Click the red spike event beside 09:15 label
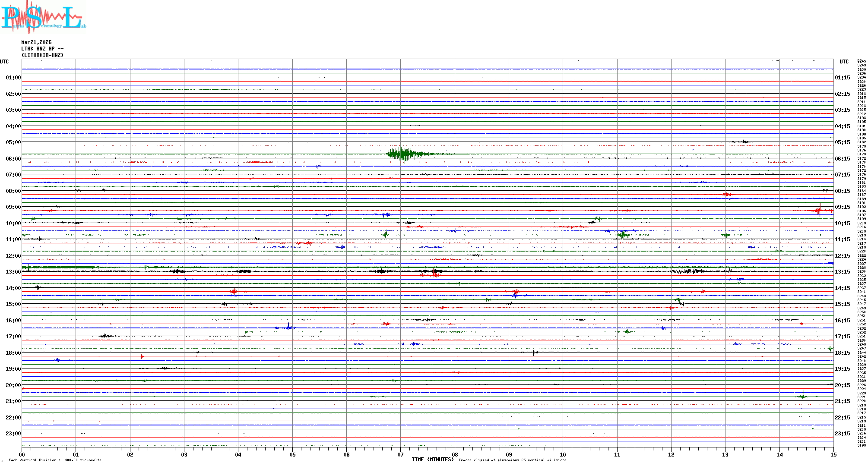The image size is (868, 466). (x=819, y=211)
